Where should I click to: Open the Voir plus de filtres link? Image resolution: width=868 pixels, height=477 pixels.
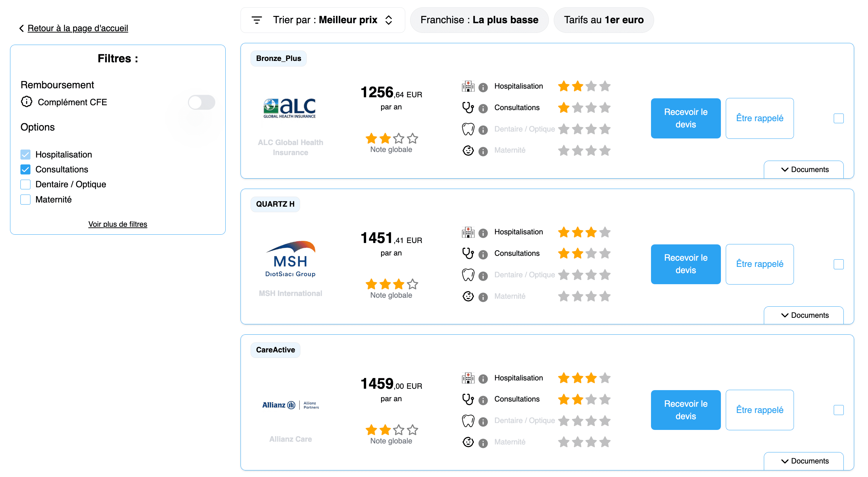pyautogui.click(x=118, y=224)
